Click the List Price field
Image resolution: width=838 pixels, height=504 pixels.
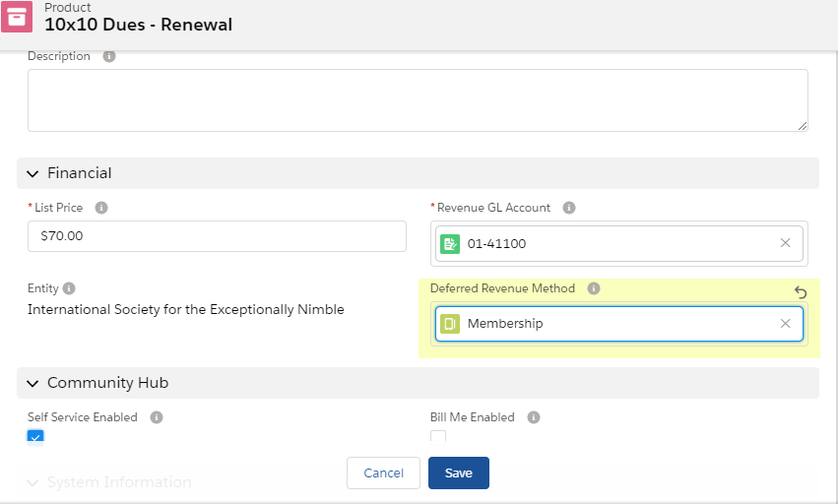click(x=217, y=236)
